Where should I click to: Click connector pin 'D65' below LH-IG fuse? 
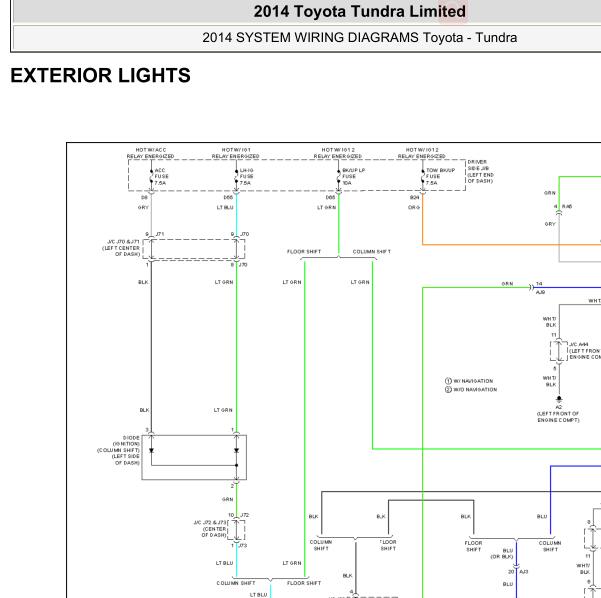[x=228, y=197]
